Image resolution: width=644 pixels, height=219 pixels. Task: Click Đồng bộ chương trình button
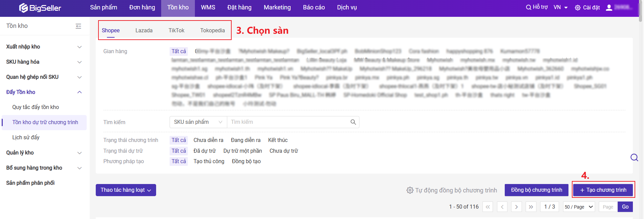pos(536,190)
